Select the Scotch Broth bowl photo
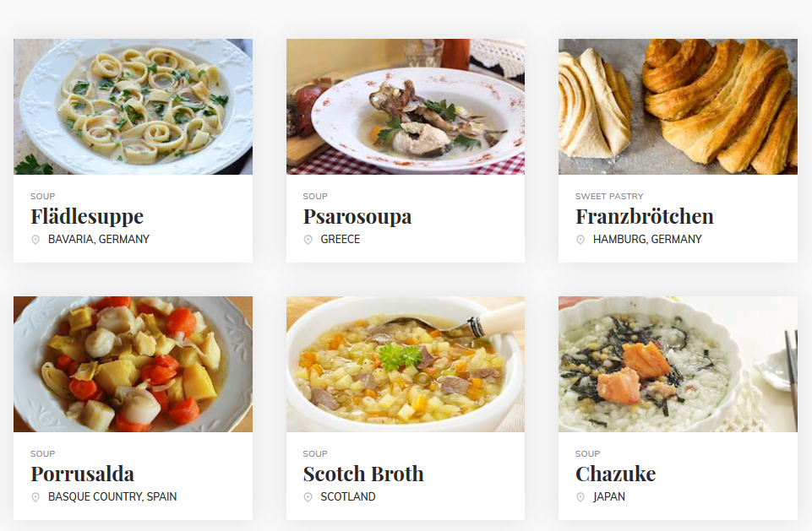The height and width of the screenshot is (531, 812). click(x=406, y=364)
